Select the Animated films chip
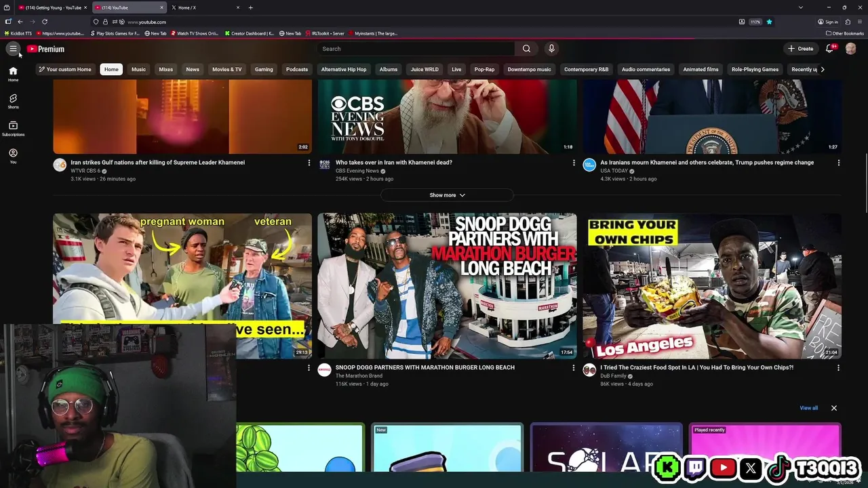This screenshot has height=488, width=868. tap(701, 69)
